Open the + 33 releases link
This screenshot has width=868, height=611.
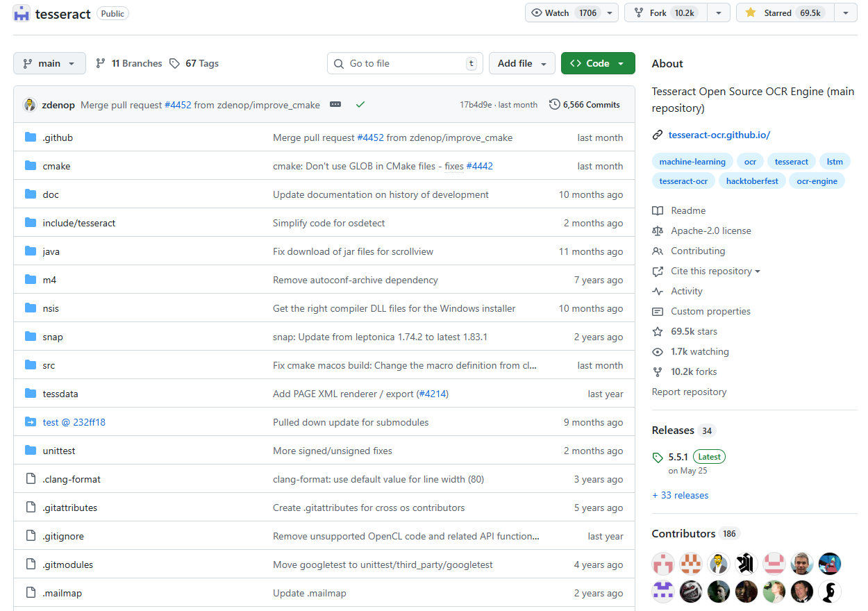tap(680, 495)
